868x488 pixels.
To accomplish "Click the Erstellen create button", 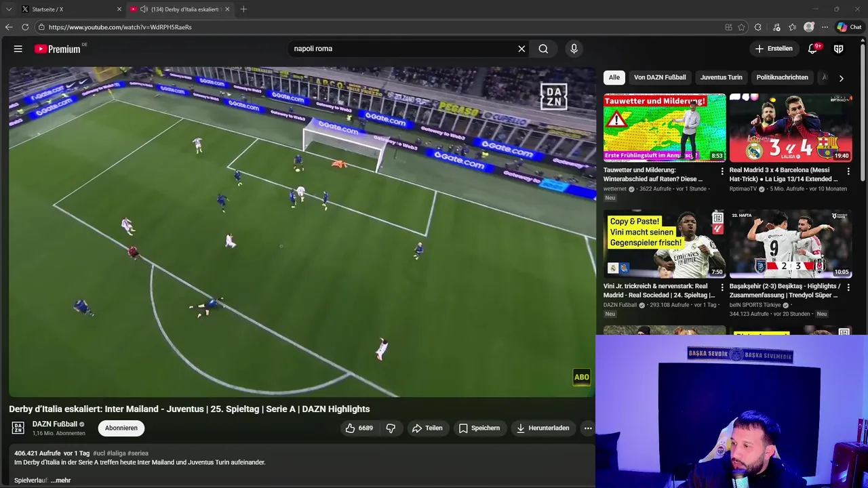I will [x=774, y=49].
